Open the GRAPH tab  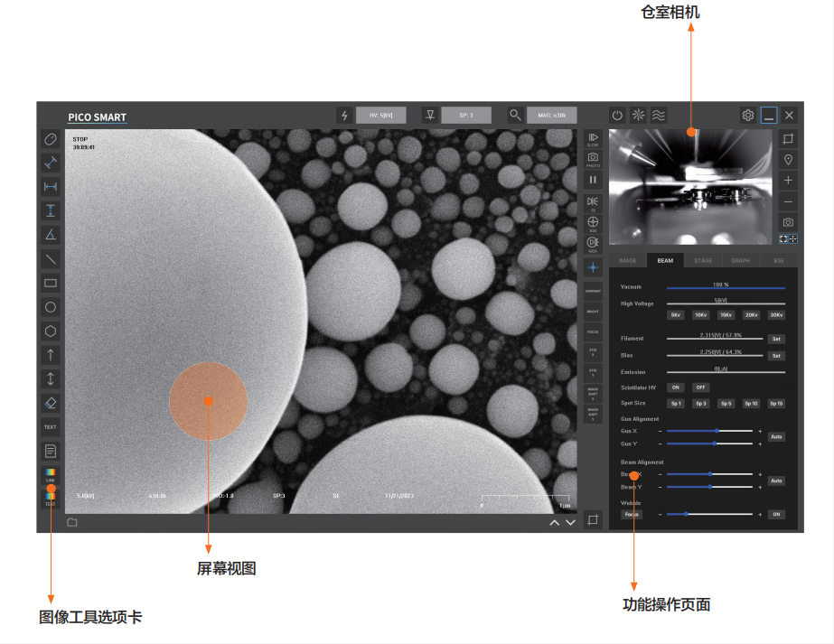(740, 260)
